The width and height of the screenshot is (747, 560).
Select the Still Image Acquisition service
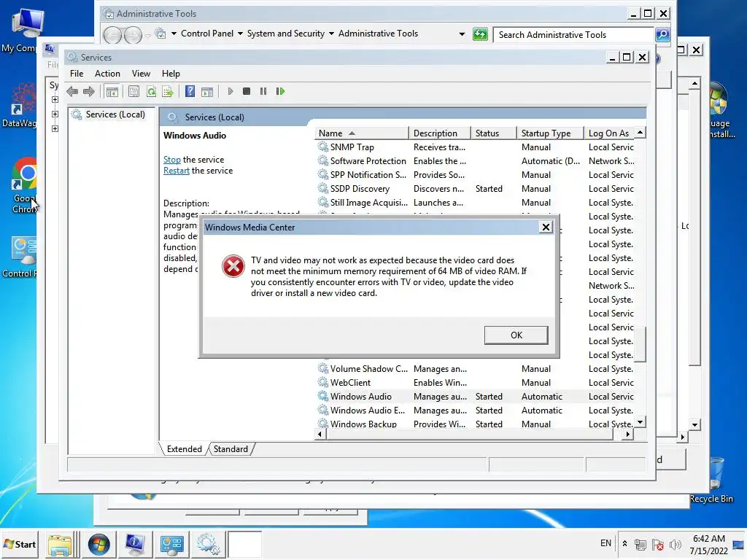tap(475, 203)
